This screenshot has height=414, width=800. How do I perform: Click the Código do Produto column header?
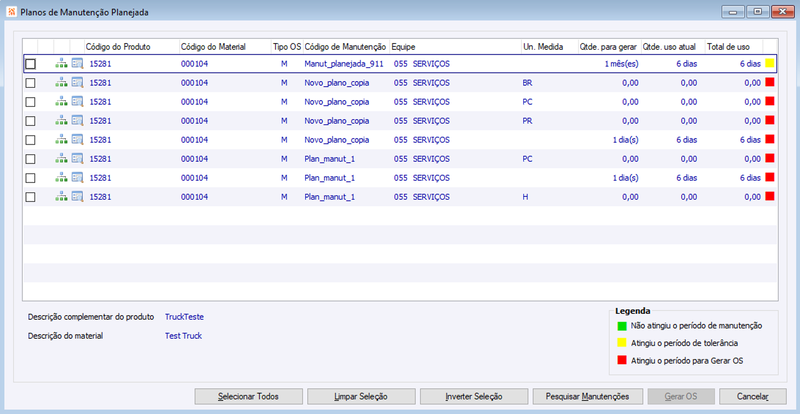tap(132, 47)
